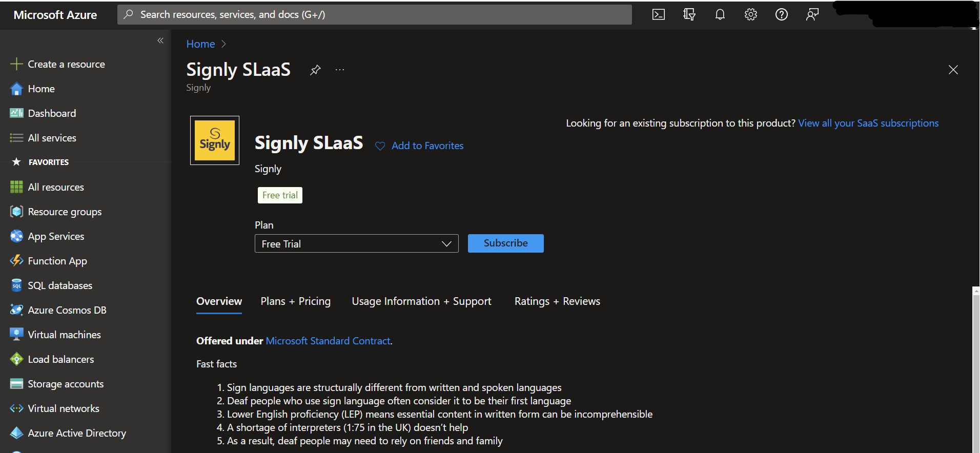Open the Ratings + Reviews tab
This screenshot has width=980, height=453.
557,301
